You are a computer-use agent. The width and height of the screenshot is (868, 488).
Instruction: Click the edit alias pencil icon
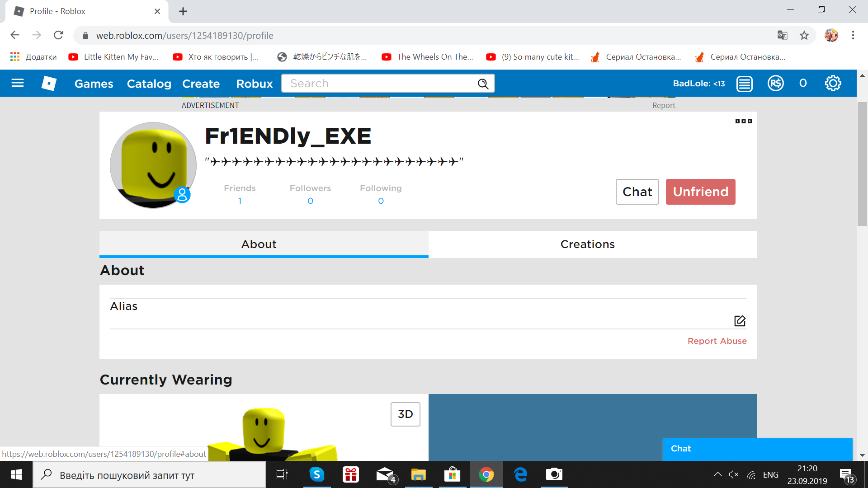pos(740,320)
